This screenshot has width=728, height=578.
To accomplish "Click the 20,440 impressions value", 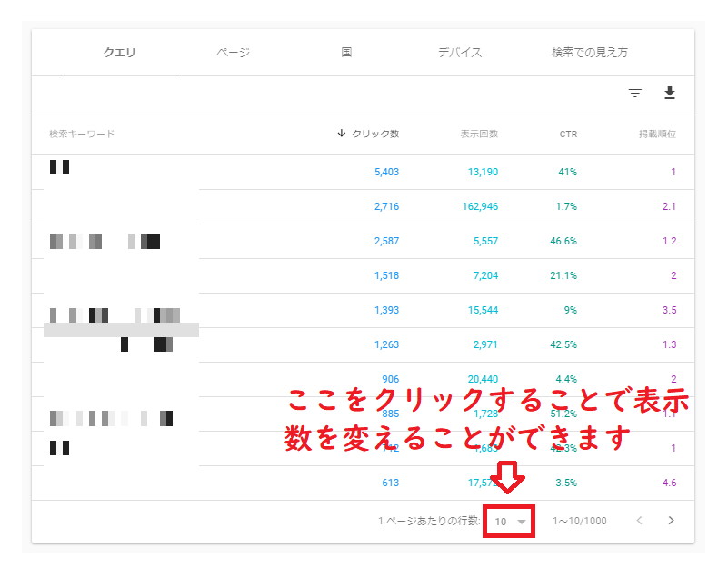I will coord(483,379).
